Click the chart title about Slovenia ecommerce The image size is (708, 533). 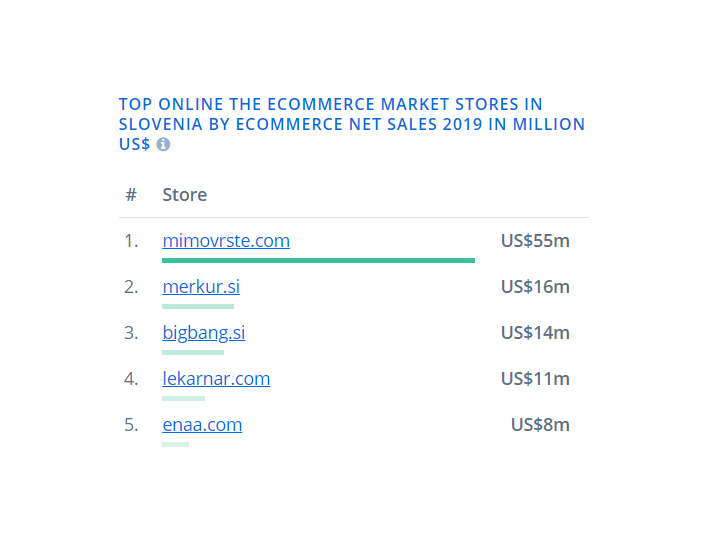coord(352,124)
